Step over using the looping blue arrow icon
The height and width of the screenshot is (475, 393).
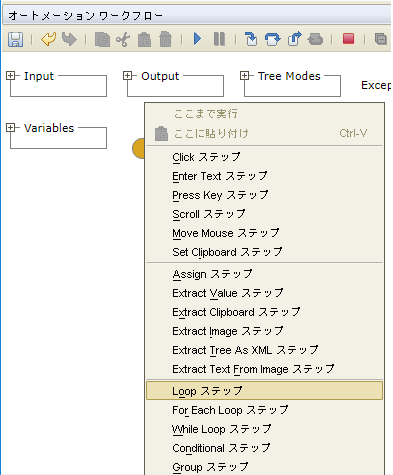pyautogui.click(x=272, y=39)
